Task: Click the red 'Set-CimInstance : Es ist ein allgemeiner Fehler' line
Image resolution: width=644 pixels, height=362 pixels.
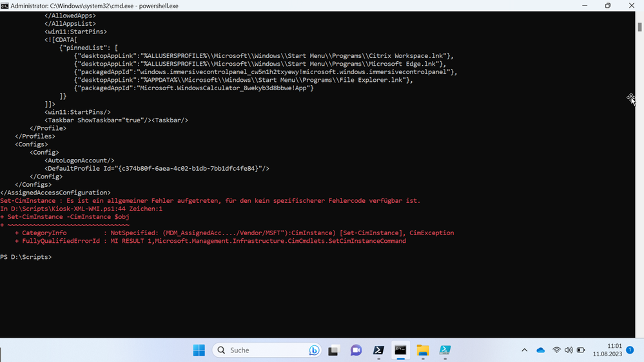Action: pyautogui.click(x=210, y=201)
